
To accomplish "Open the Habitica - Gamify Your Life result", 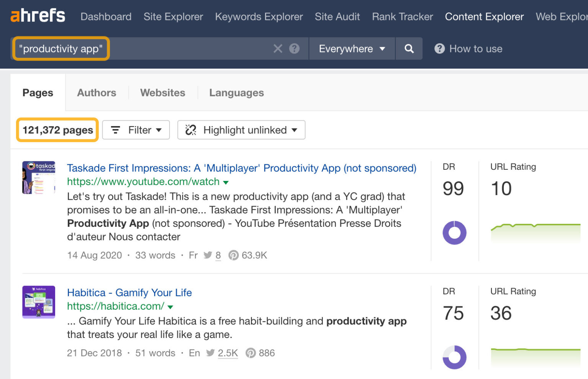I will point(129,292).
